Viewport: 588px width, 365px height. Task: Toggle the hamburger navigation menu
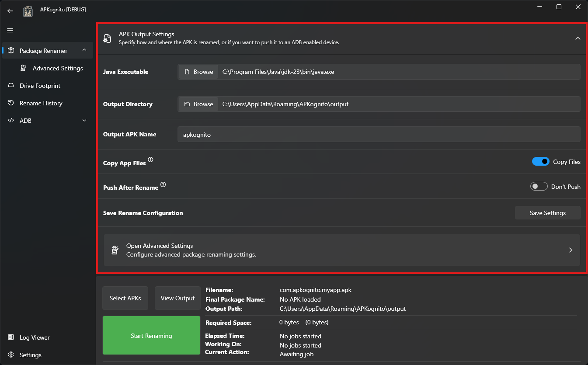click(10, 30)
